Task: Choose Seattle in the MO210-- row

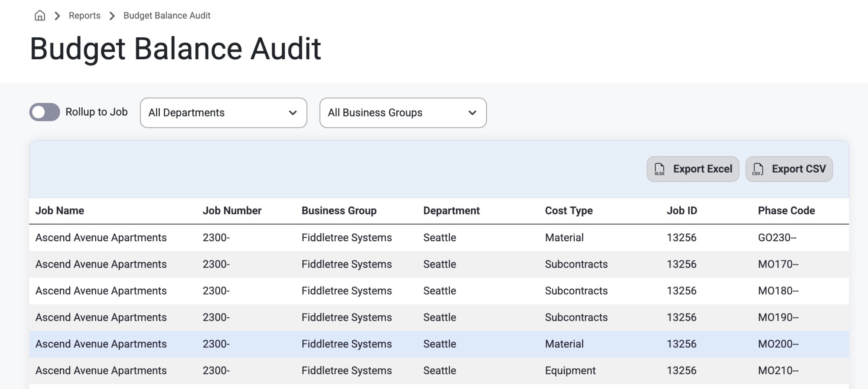Action: tap(440, 371)
